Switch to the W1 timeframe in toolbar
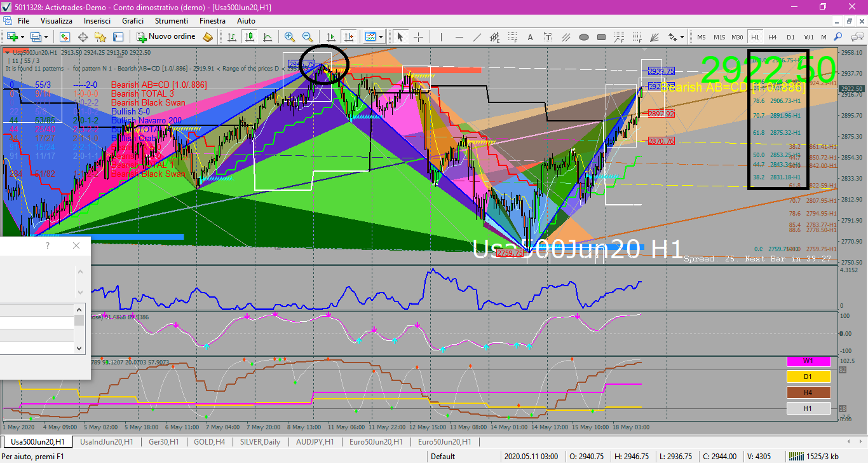The height and width of the screenshot is (463, 868). click(809, 37)
